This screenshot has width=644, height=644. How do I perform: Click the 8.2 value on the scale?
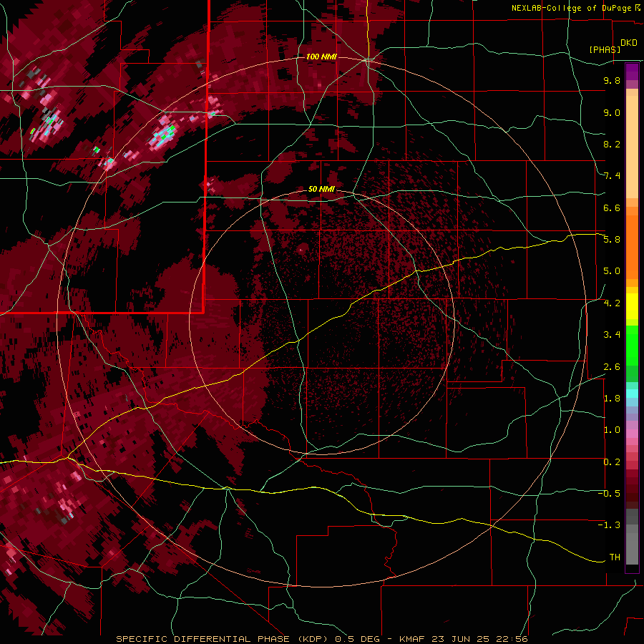click(x=612, y=144)
